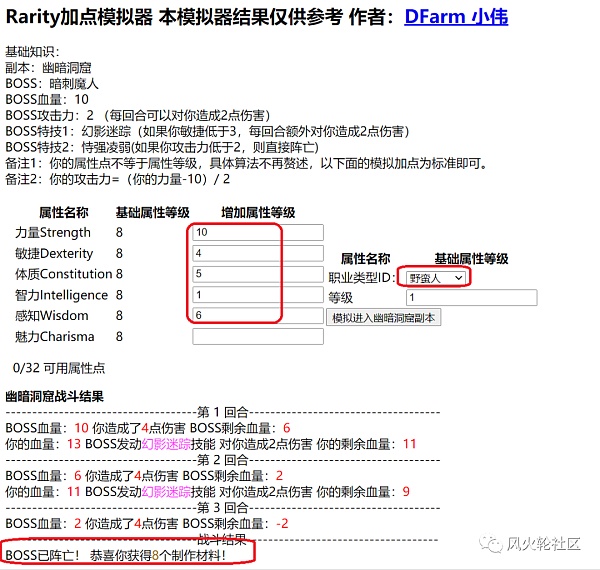Click the WeChat logo in the watermark
Viewport: 600px width, 570px height.
(488, 542)
